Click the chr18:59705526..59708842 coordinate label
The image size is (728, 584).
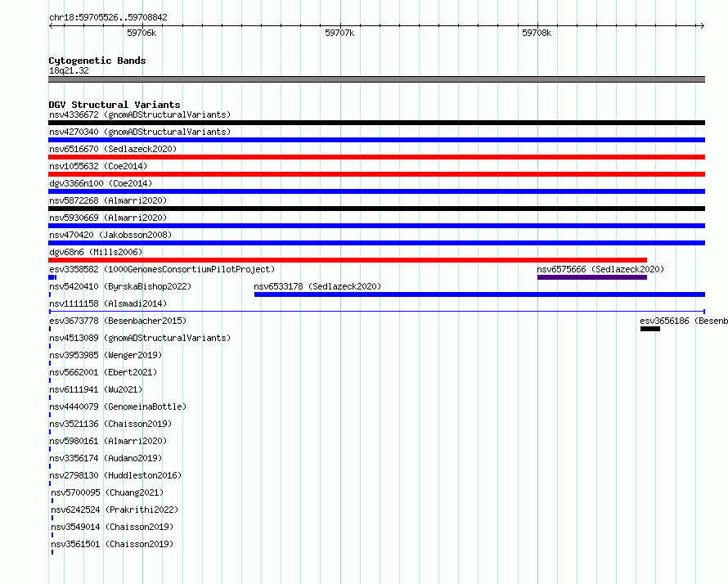pos(108,17)
